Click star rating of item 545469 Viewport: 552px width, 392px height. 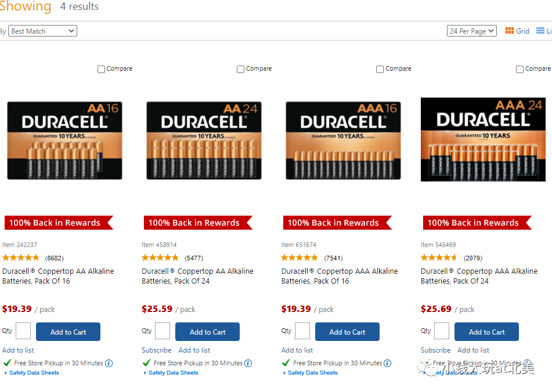tap(439, 257)
